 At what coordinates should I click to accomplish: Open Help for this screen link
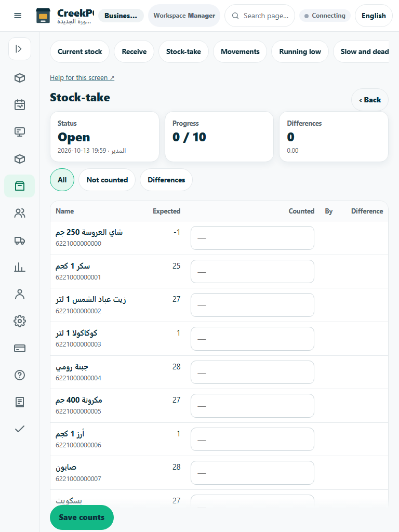tap(82, 78)
